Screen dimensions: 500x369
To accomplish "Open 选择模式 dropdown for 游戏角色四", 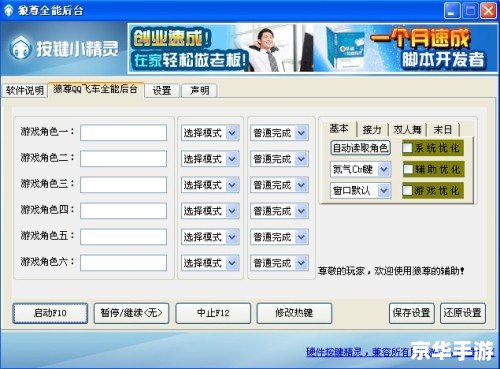I will (210, 211).
